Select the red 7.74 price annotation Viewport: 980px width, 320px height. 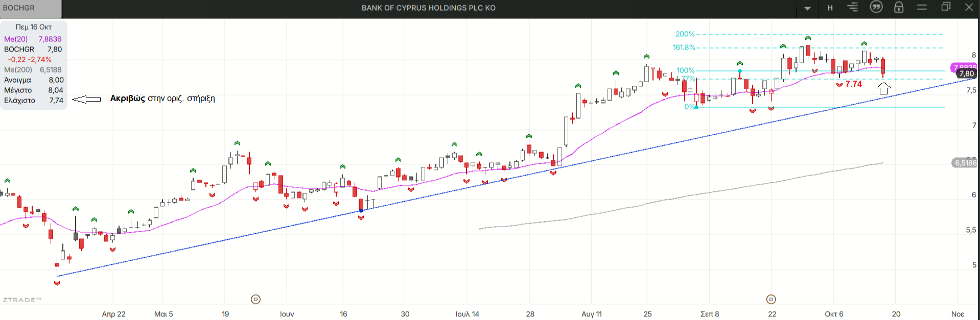click(853, 84)
